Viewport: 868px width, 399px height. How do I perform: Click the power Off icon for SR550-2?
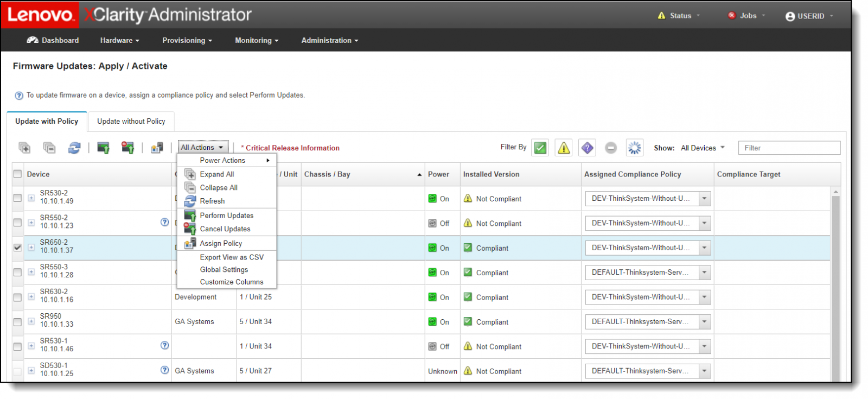coord(432,223)
